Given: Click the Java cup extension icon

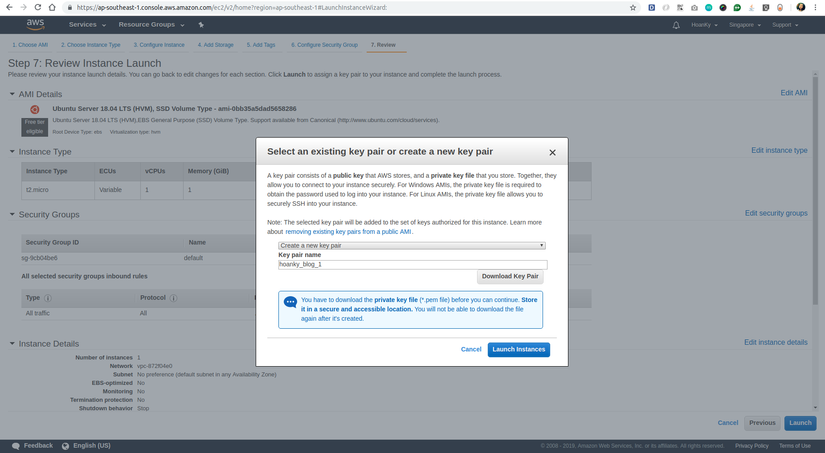Looking at the screenshot, I should pos(751,7).
